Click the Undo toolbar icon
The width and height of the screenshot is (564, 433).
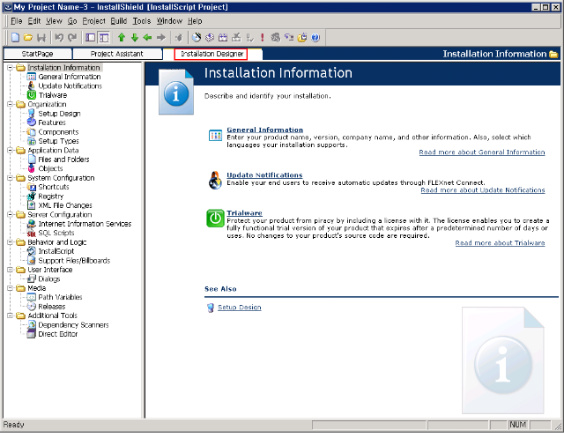coord(59,37)
